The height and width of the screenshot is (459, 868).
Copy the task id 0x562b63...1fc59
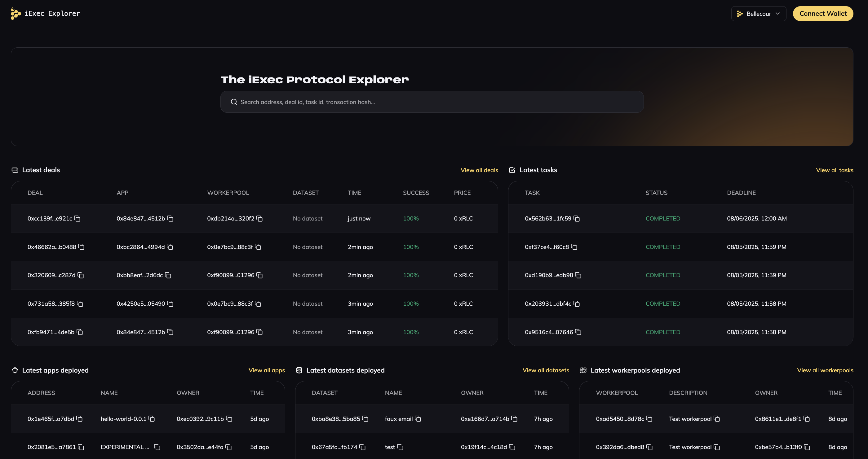click(577, 219)
